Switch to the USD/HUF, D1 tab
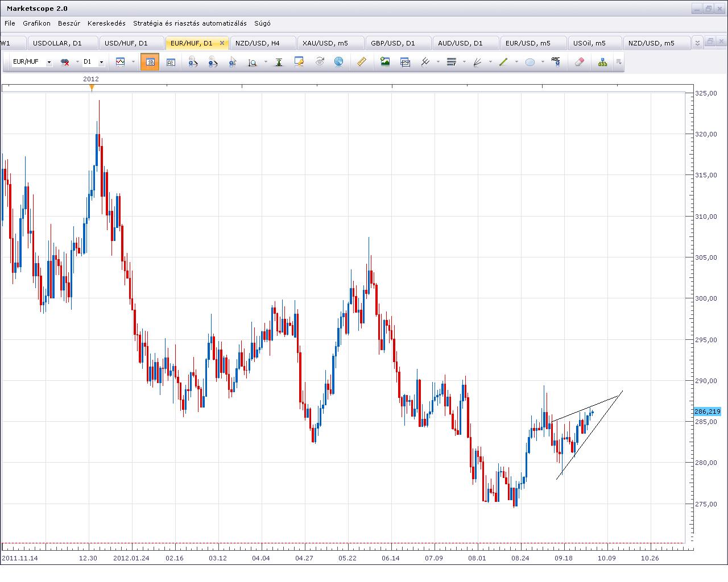This screenshot has width=728, height=582. 131,43
